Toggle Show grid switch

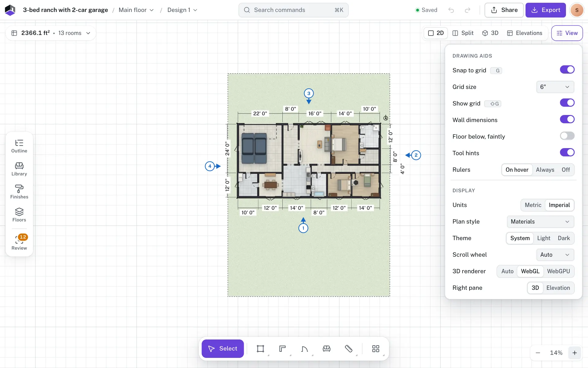coord(567,103)
